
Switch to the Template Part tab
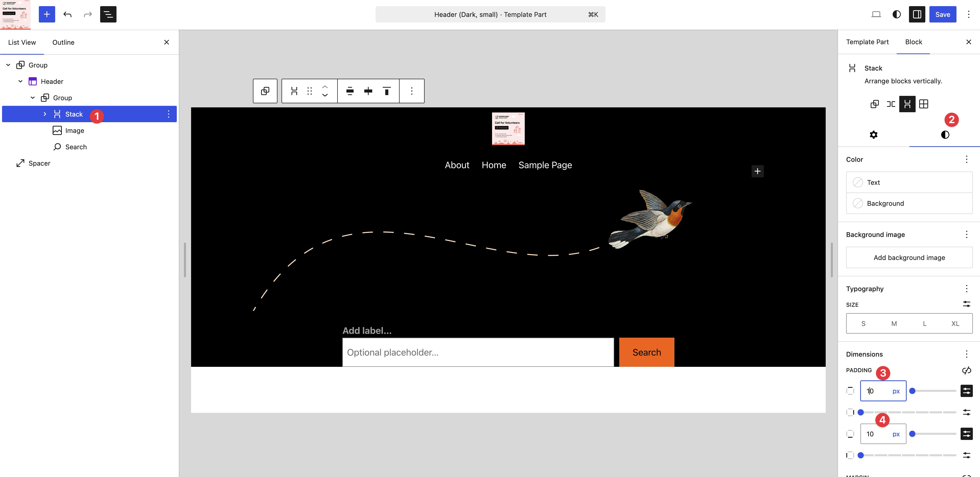pyautogui.click(x=867, y=42)
